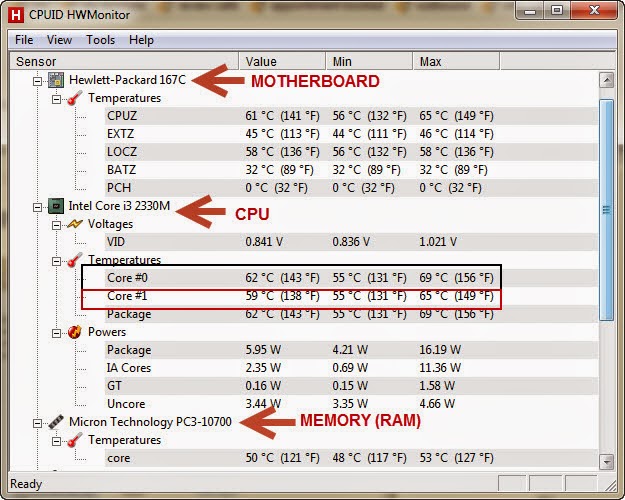Click the Hewlett-Packard motherboard chip icon
Image resolution: width=625 pixels, height=500 pixels.
click(x=56, y=80)
